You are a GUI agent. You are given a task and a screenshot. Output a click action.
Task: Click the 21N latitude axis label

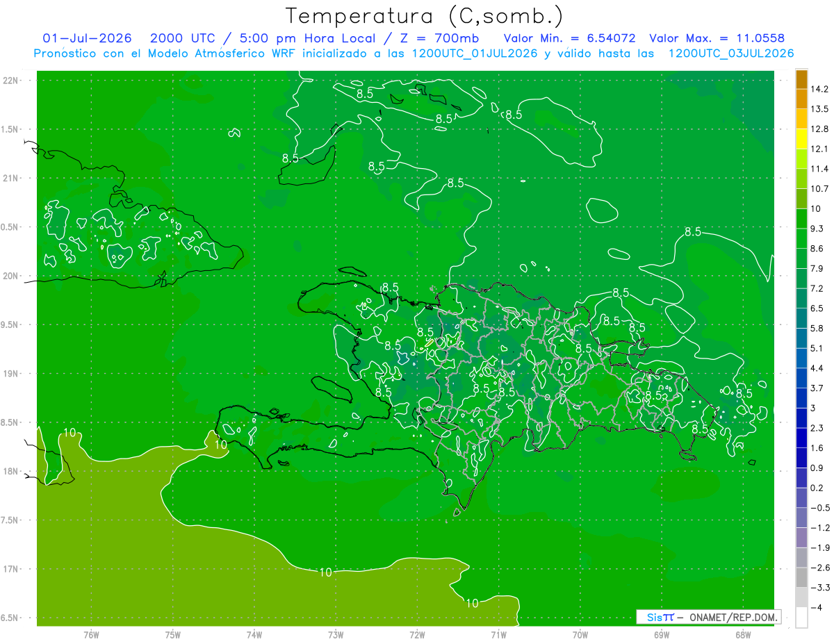[x=11, y=178]
